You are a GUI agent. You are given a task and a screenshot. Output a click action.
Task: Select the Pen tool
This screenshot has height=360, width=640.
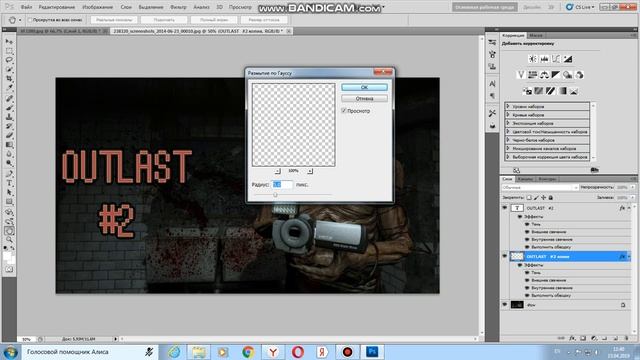click(x=9, y=174)
